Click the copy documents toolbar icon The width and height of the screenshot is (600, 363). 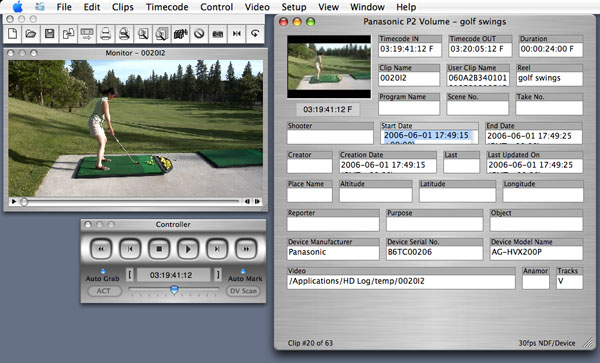point(68,34)
